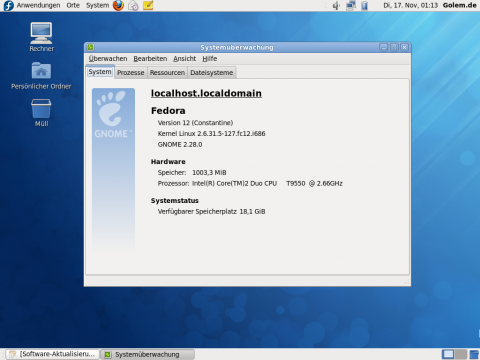480x360 pixels.
Task: Open the Anwendungen menu
Action: 38,5
